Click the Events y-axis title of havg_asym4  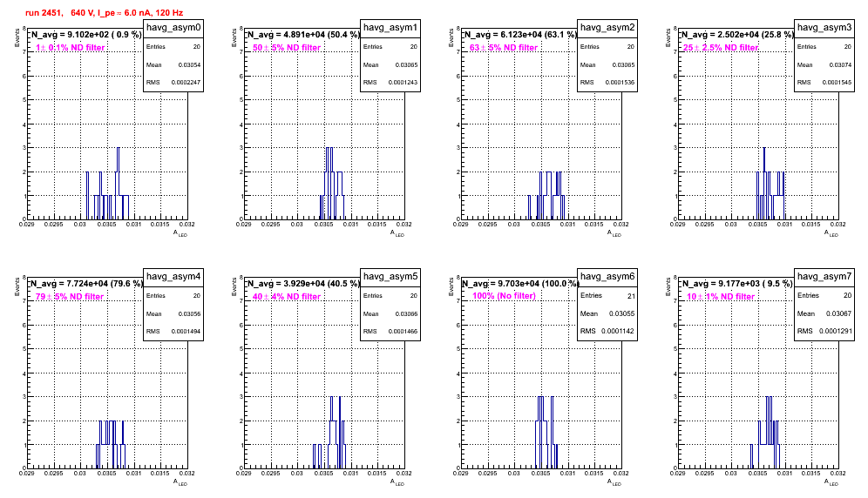17,286
